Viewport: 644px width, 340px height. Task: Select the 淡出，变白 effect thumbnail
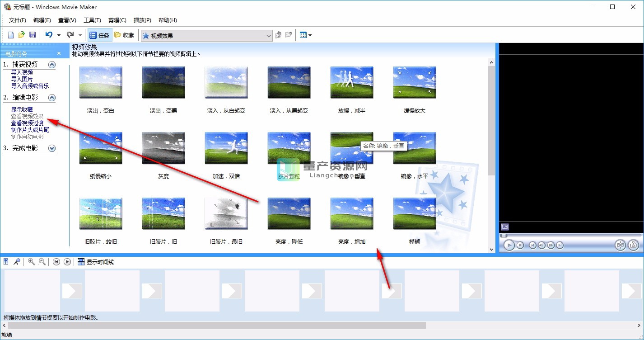[100, 82]
